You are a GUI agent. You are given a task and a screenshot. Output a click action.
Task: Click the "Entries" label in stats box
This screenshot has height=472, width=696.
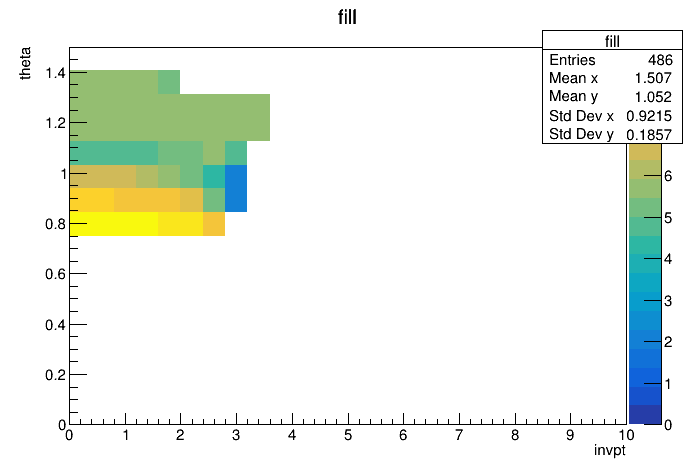point(572,60)
